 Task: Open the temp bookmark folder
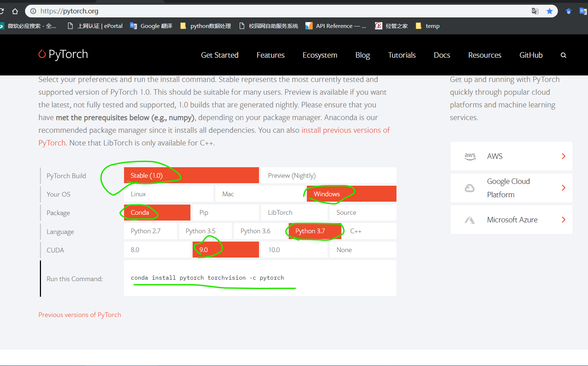click(428, 26)
